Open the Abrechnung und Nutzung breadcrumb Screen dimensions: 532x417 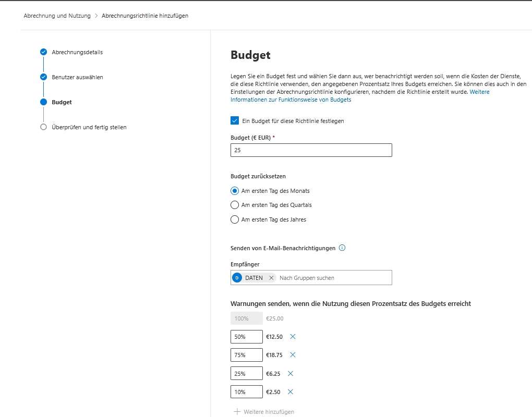pyautogui.click(x=57, y=16)
